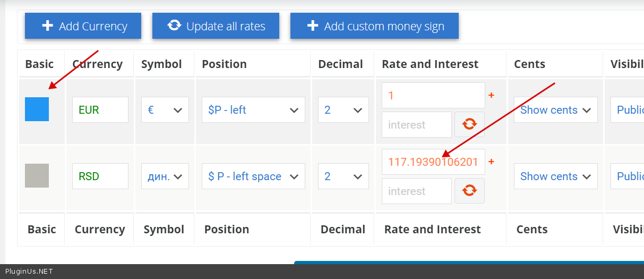Click the plus icon on Add custom money sign
This screenshot has height=279, width=644.
(313, 26)
